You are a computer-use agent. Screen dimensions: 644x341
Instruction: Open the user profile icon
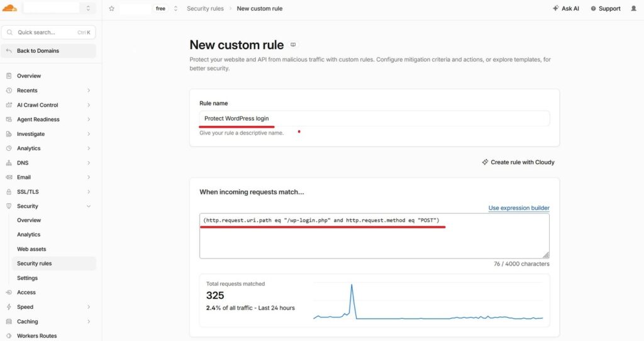pyautogui.click(x=634, y=9)
